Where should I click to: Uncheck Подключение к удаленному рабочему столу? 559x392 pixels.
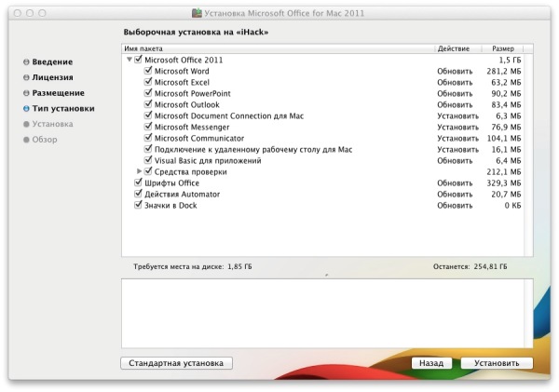pos(148,149)
